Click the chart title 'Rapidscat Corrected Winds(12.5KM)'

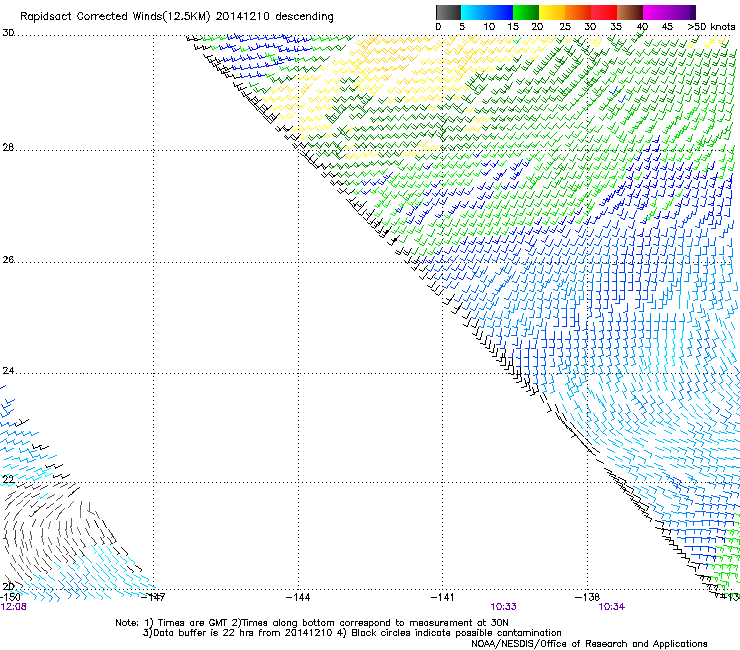click(x=115, y=17)
